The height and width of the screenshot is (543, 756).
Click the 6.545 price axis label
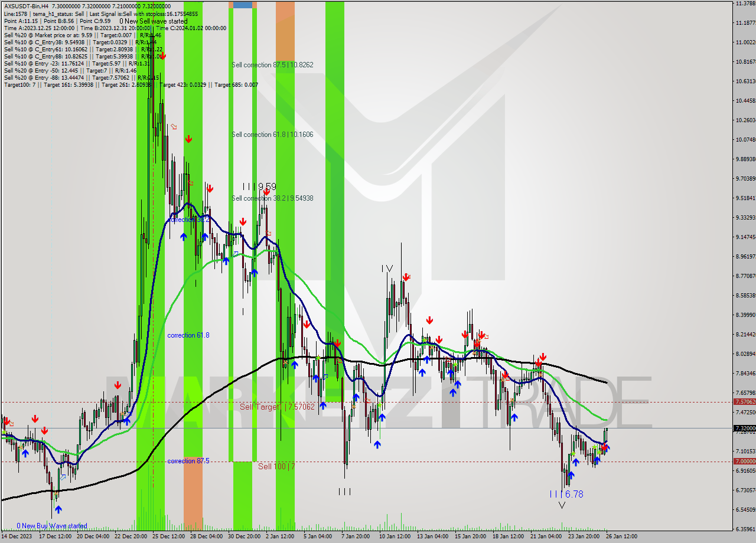tap(745, 510)
